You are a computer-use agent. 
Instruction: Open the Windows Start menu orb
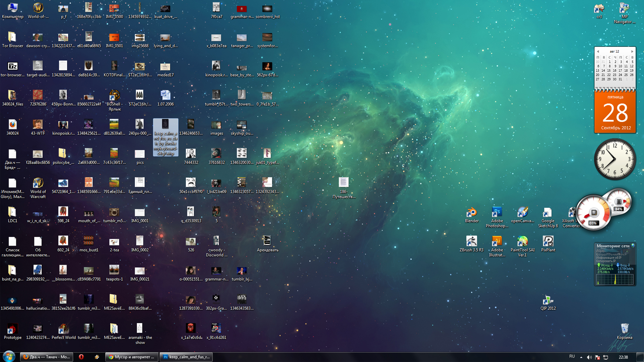click(x=9, y=356)
